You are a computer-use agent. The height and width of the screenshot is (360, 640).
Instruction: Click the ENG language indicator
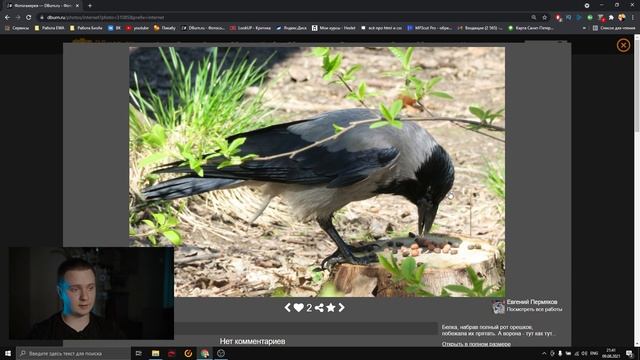594,353
